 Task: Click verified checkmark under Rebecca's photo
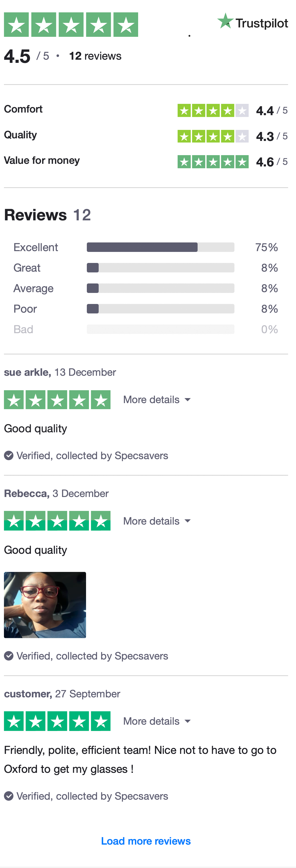point(9,656)
